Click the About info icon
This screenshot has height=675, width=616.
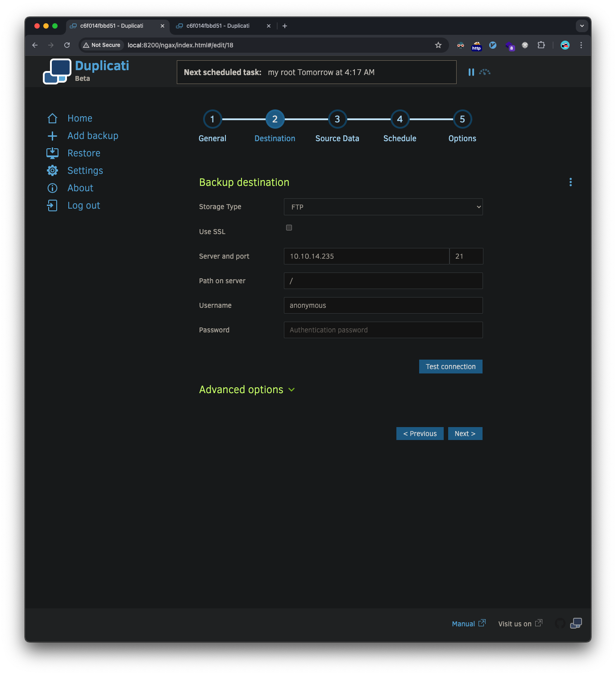click(x=52, y=188)
